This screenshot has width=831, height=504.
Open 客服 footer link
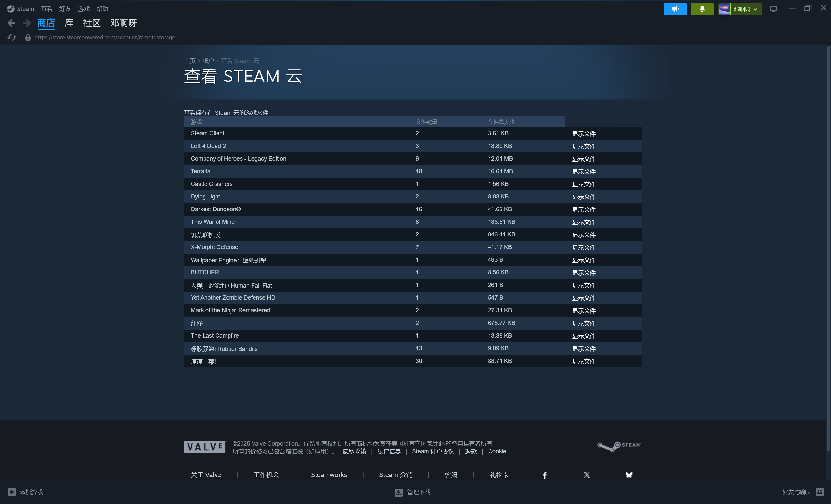click(x=451, y=475)
